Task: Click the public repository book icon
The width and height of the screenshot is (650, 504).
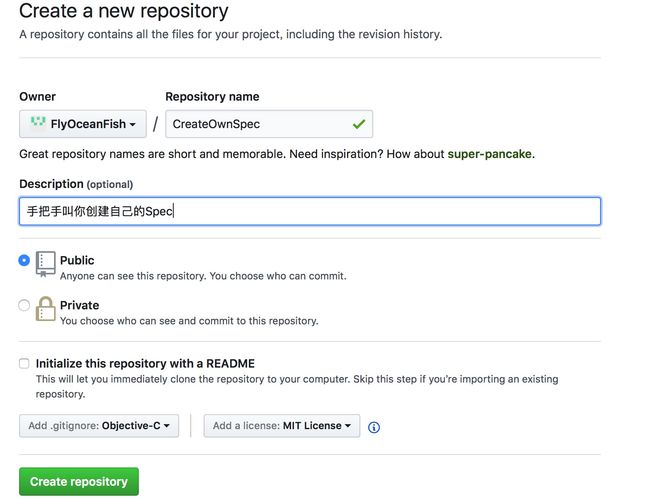Action: [45, 264]
